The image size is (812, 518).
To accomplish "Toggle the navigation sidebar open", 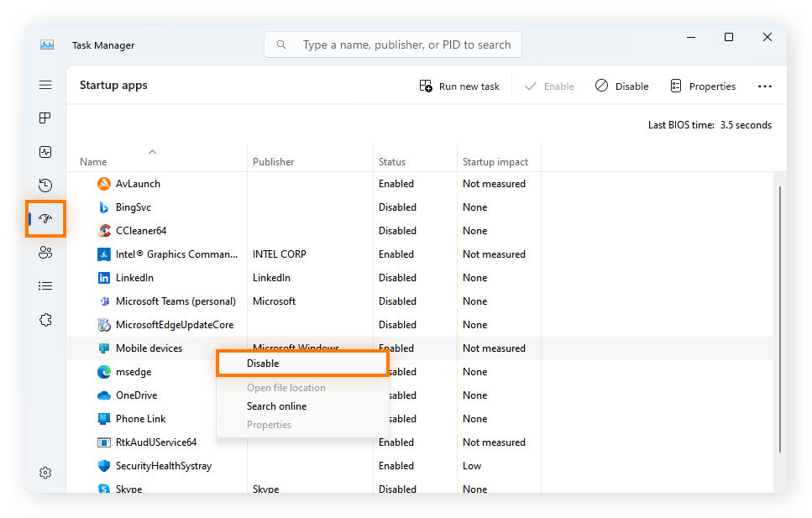I will (45, 85).
